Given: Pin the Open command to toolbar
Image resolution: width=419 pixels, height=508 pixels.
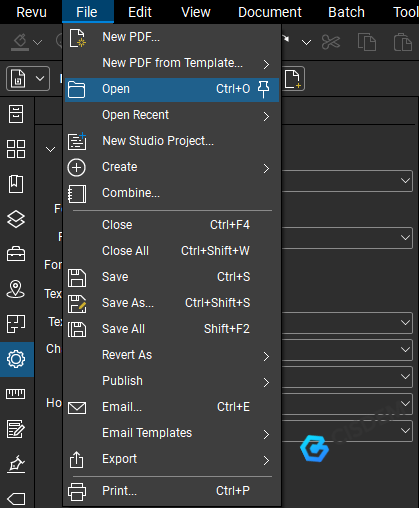Looking at the screenshot, I should 263,89.
